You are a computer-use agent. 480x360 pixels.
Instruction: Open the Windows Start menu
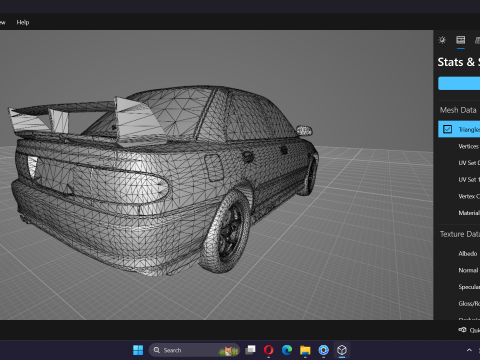click(x=138, y=350)
